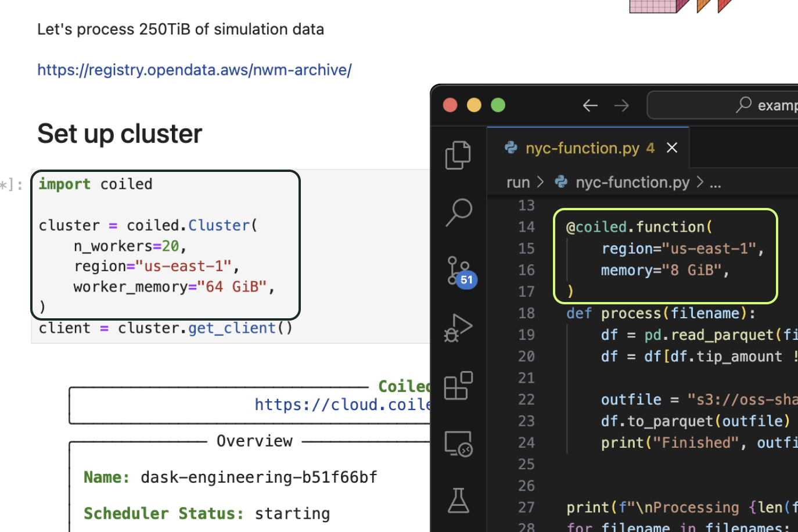Open the Run and Debug view
Viewport: 798px width, 532px height.
[x=458, y=328]
